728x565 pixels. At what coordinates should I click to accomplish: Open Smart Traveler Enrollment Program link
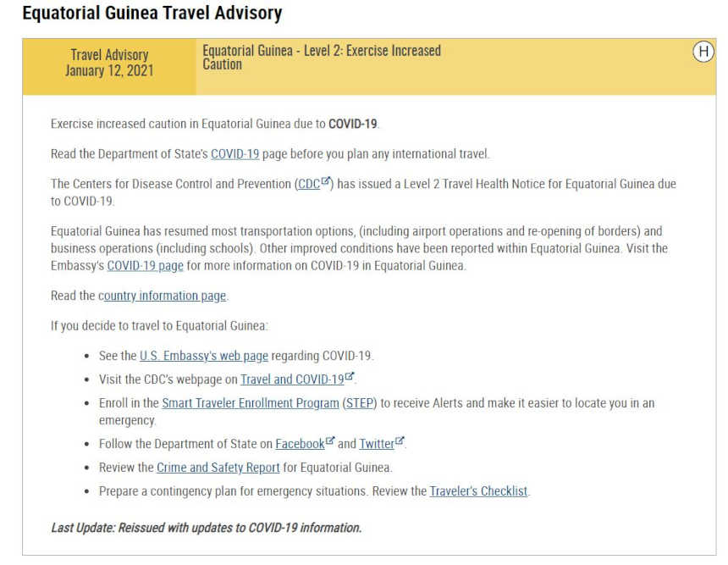tap(251, 403)
